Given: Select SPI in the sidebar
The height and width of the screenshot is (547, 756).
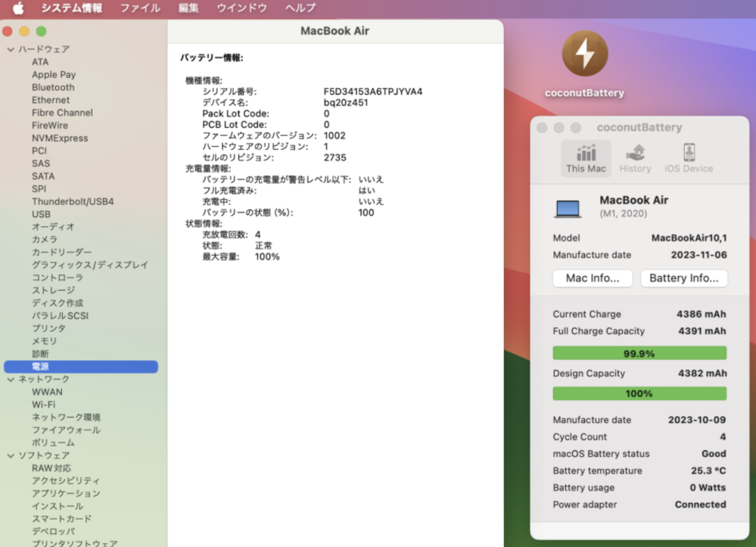Looking at the screenshot, I should pyautogui.click(x=39, y=189).
